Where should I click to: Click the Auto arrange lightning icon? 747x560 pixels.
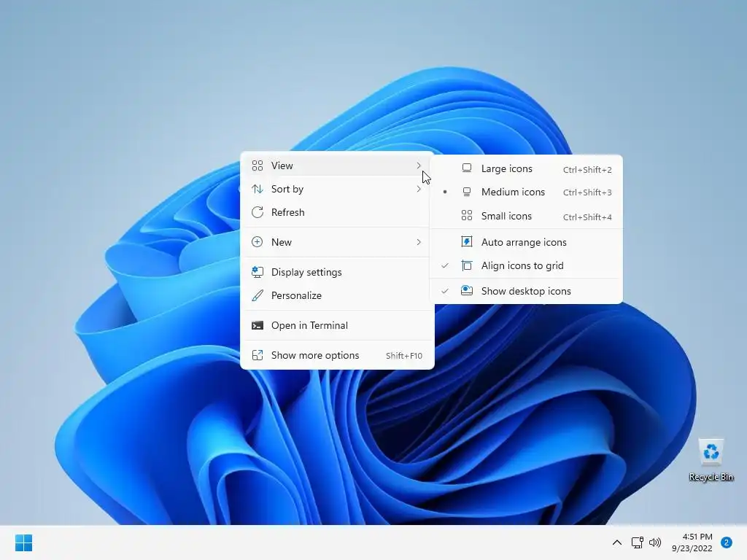[x=467, y=242]
